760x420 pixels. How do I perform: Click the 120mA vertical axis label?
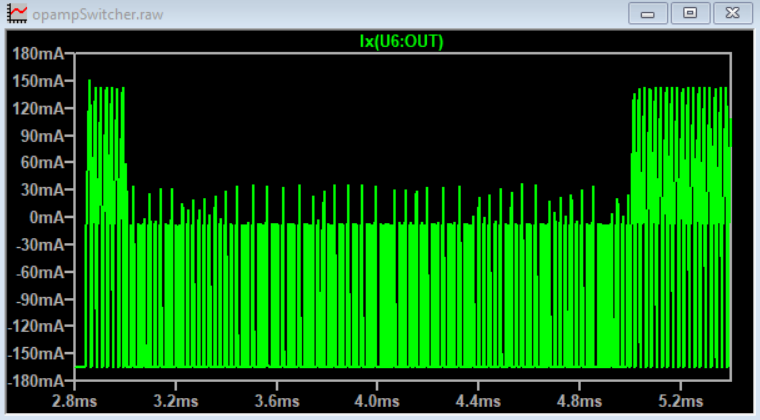click(38, 108)
